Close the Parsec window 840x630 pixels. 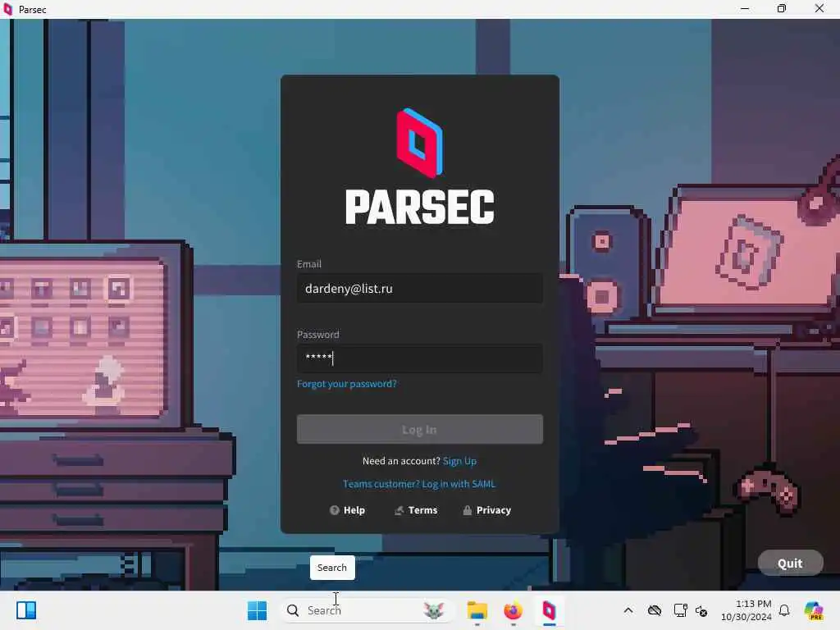coord(819,8)
